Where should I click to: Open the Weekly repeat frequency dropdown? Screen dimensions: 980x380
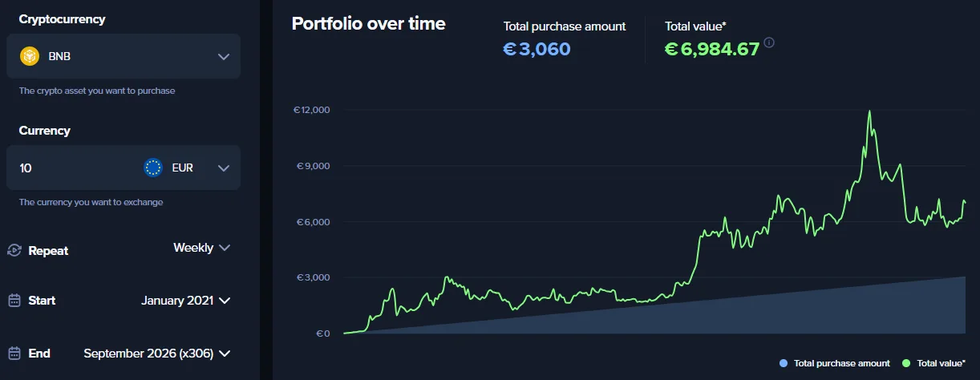tap(202, 248)
